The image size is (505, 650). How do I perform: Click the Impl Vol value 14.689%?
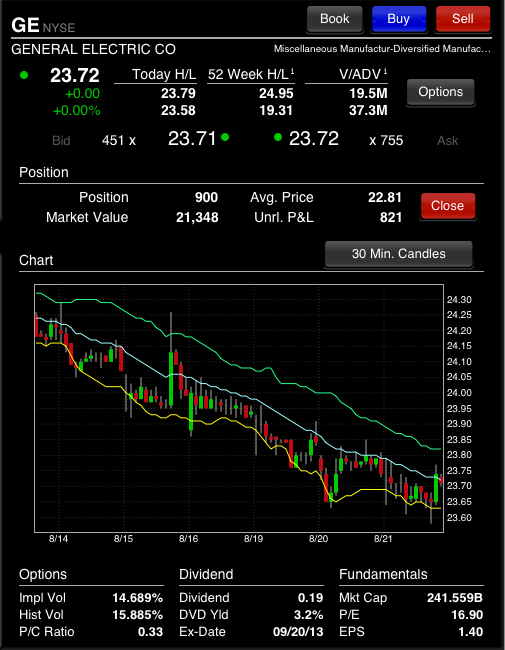point(137,598)
